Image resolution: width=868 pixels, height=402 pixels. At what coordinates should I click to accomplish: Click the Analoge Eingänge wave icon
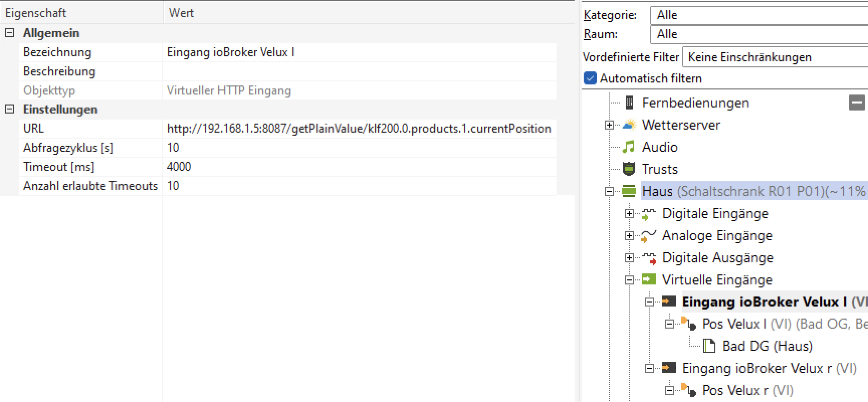pyautogui.click(x=648, y=236)
